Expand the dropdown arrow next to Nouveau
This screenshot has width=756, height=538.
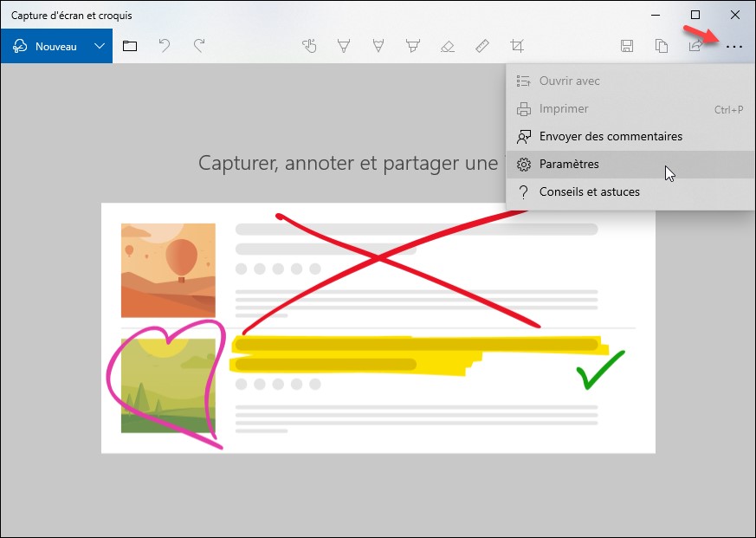100,46
